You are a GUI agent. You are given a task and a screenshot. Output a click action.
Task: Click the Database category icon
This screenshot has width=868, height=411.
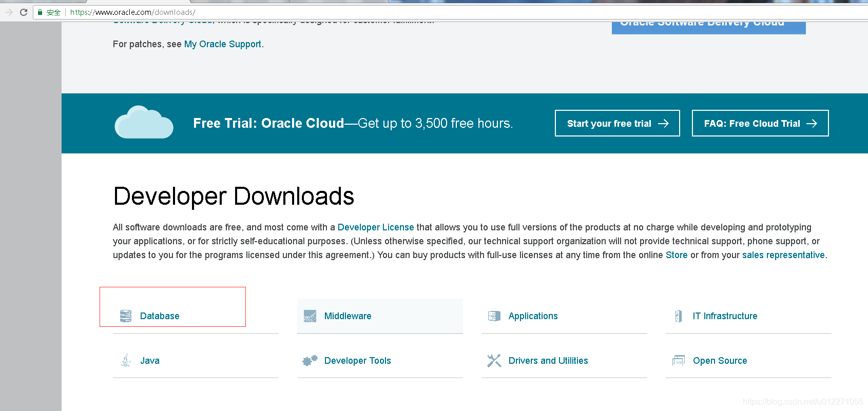[126, 316]
